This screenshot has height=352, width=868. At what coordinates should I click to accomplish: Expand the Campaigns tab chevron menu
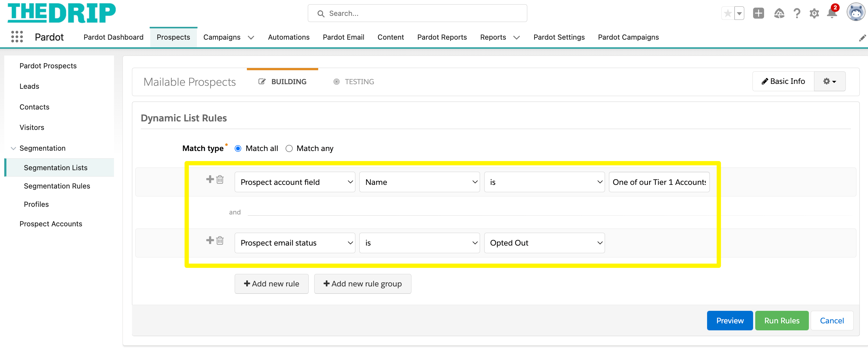[x=251, y=38]
